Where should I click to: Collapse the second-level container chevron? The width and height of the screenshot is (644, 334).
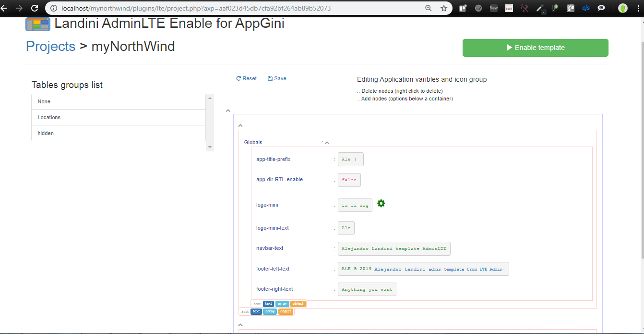240,125
